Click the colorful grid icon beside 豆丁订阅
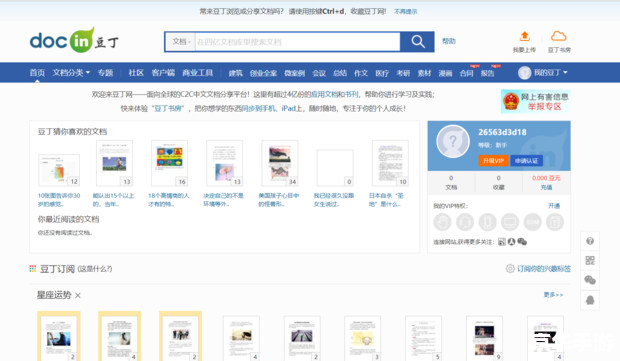620x361 pixels. click(33, 269)
